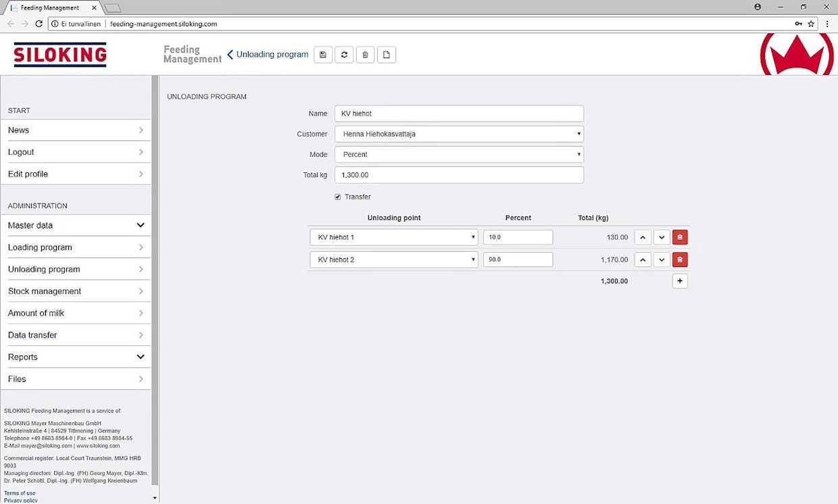
Task: Open the Terms of use link
Action: (20, 493)
